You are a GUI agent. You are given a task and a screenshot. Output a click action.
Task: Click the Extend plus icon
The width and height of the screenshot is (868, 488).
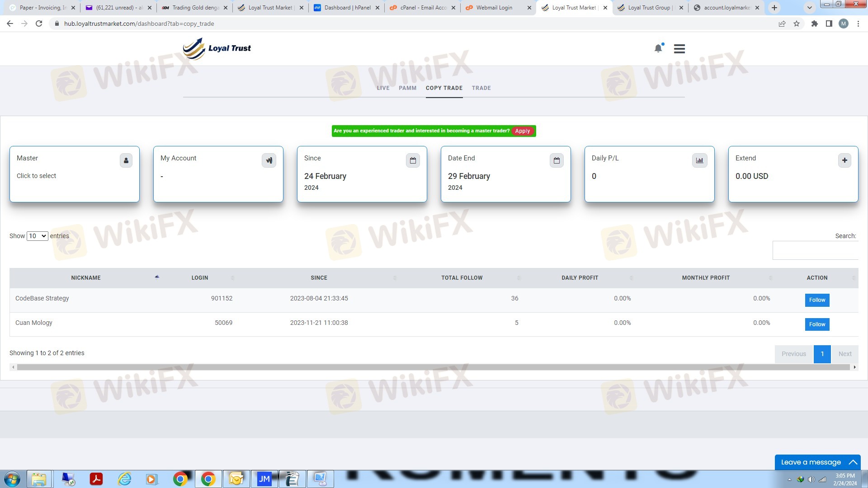(x=844, y=160)
